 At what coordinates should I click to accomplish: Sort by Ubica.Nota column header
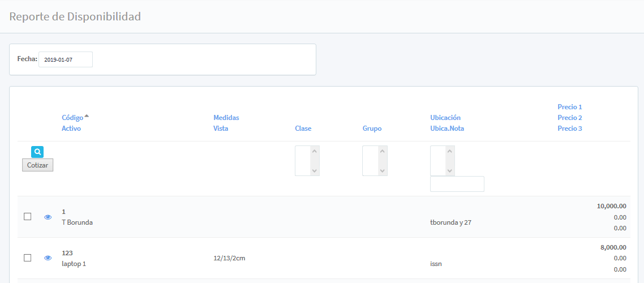(447, 128)
